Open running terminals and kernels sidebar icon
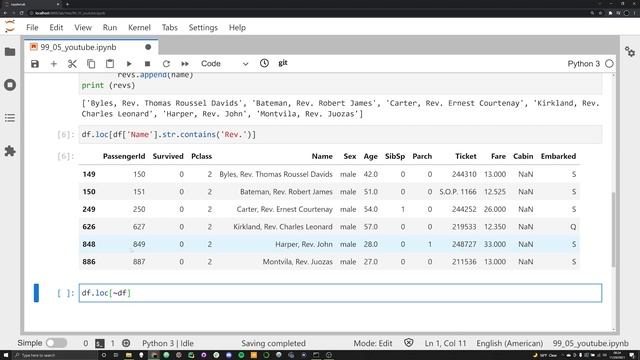 point(10,85)
